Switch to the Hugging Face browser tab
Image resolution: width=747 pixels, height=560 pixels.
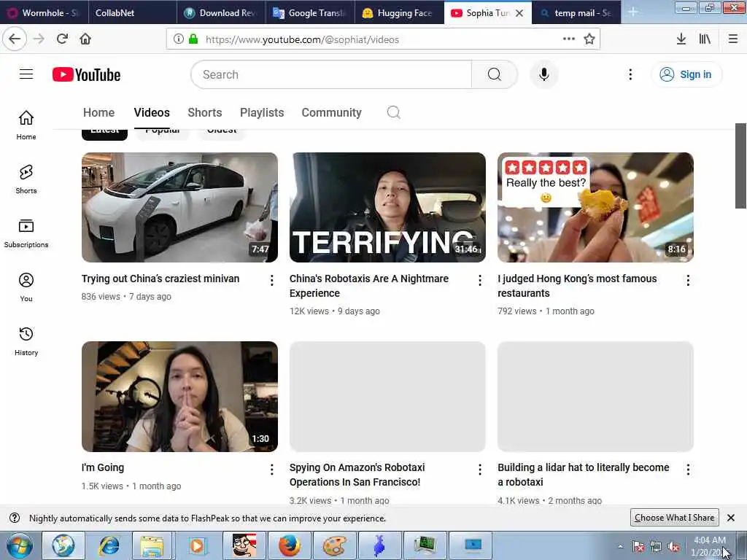pos(399,13)
